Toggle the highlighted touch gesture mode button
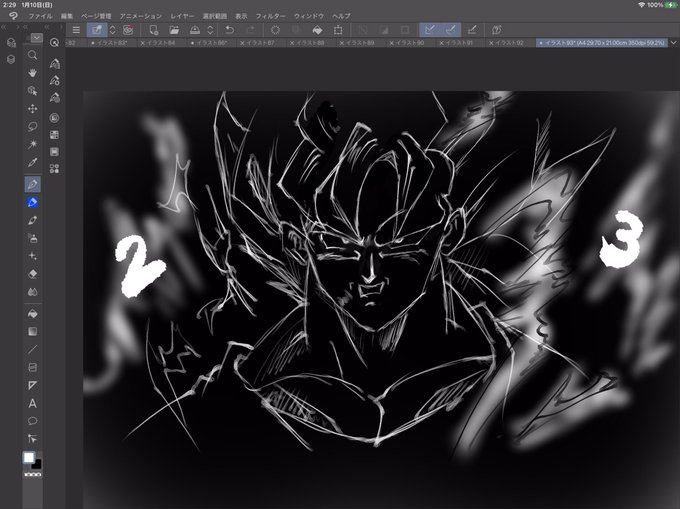Screen dimensions: 680x509 97,29
